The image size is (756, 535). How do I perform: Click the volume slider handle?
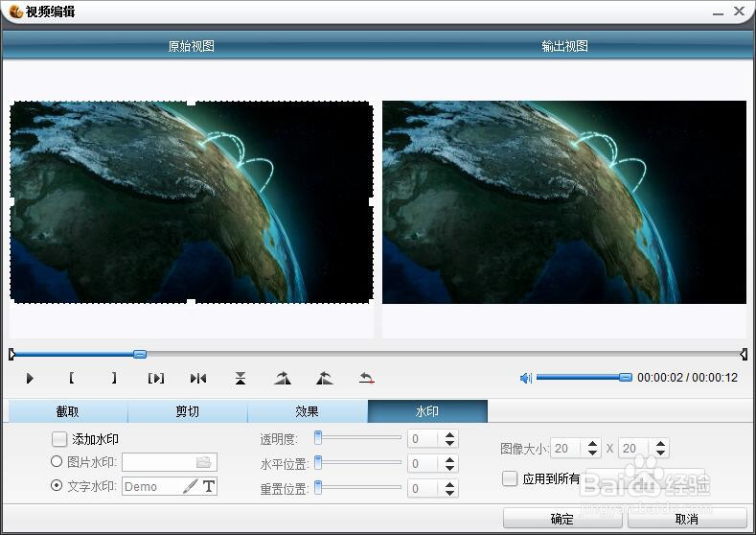pyautogui.click(x=626, y=377)
